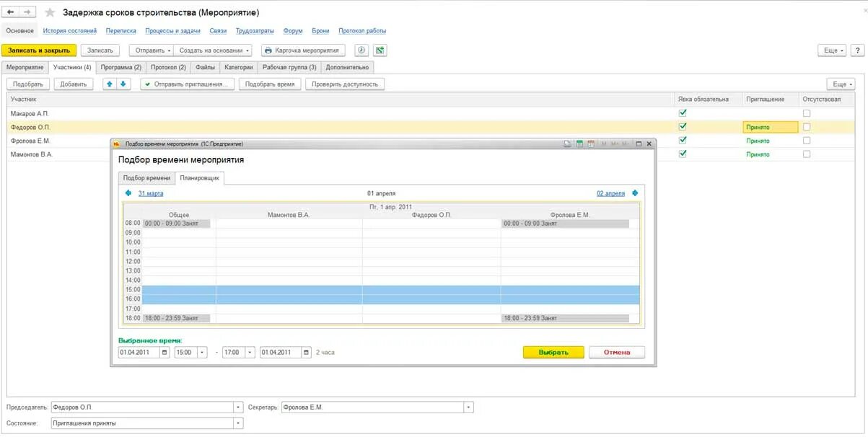
Task: Open the Категории tab
Action: click(x=239, y=67)
